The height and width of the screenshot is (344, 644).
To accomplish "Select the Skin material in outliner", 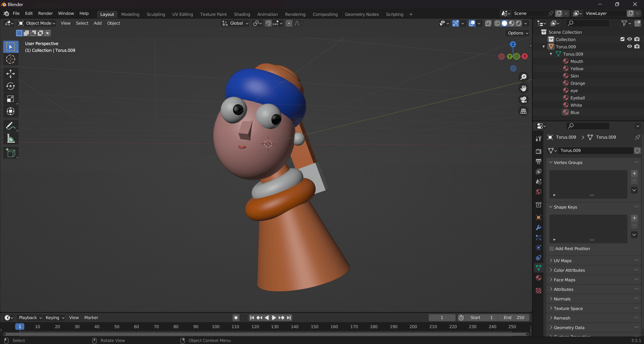I will tap(575, 76).
